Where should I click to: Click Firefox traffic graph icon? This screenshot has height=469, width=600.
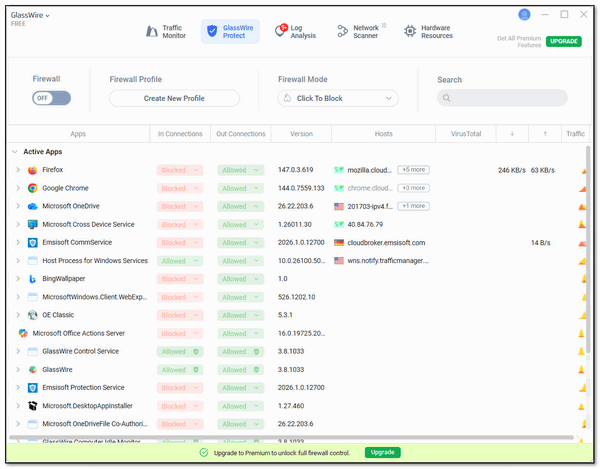584,171
